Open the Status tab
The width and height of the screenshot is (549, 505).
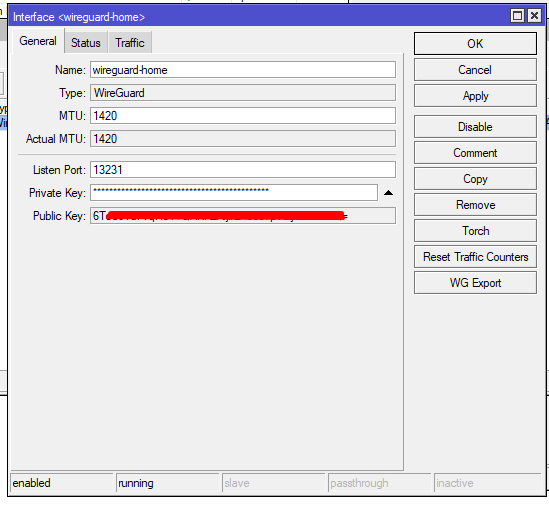click(86, 43)
